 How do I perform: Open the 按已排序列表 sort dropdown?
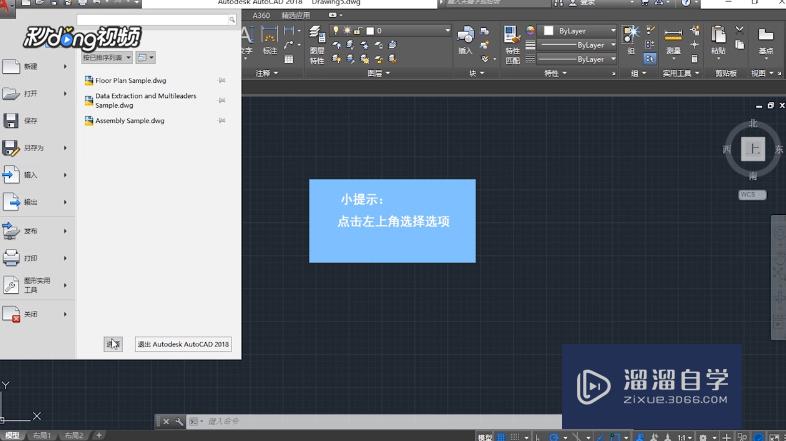(x=107, y=58)
